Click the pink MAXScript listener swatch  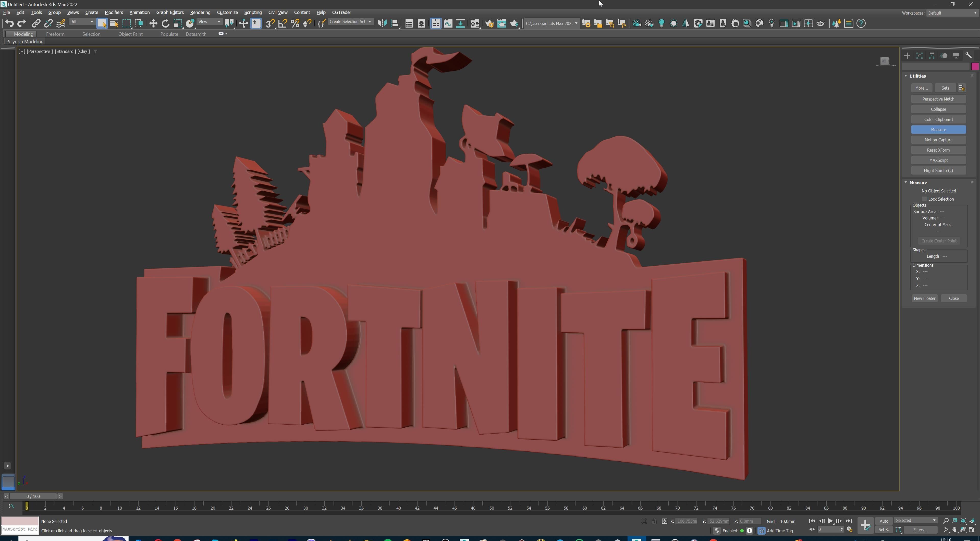point(20,521)
